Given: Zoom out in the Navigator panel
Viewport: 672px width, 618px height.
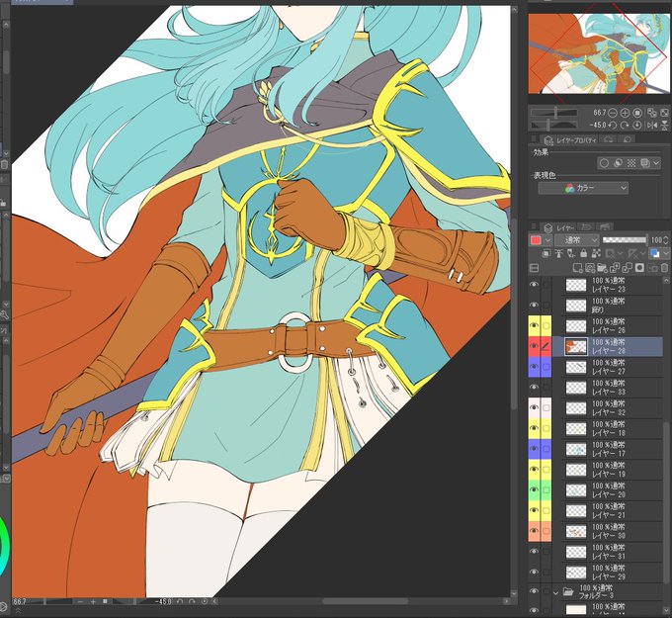Looking at the screenshot, I should 613,113.
